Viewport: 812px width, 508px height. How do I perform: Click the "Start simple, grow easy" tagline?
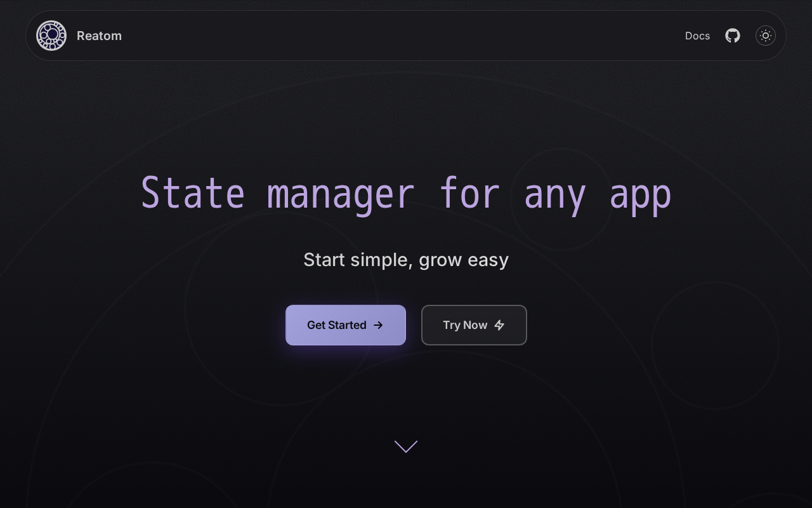coord(406,260)
